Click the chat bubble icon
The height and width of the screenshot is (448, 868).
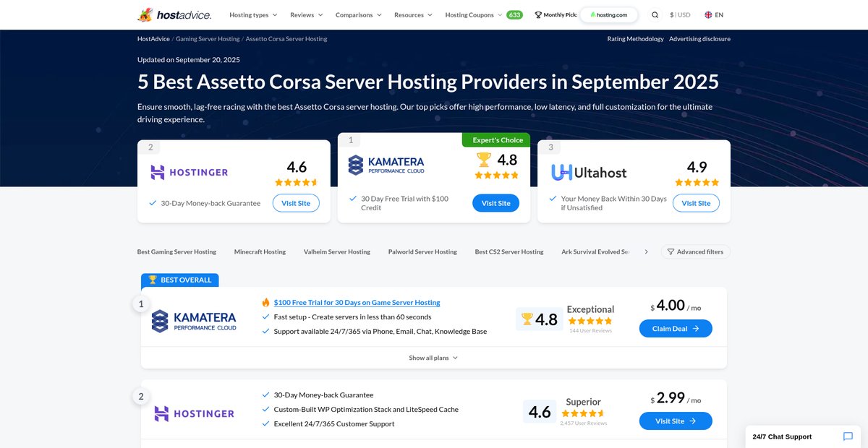[x=848, y=436]
